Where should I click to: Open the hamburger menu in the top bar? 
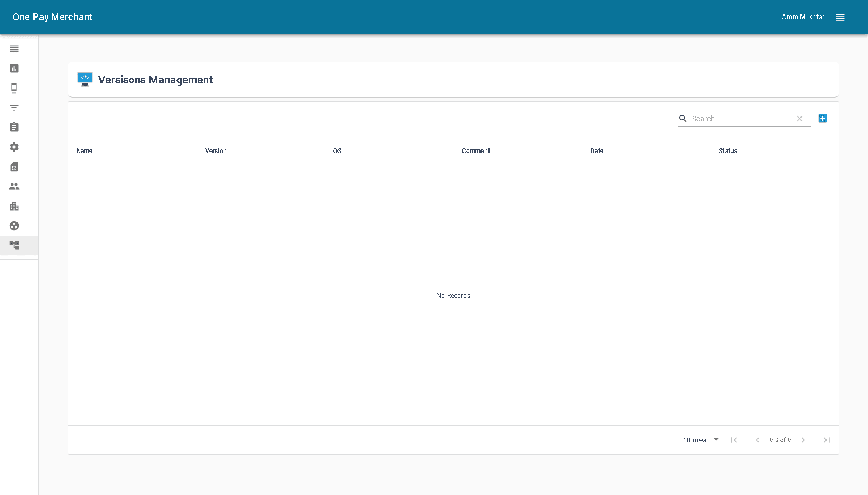pos(840,17)
